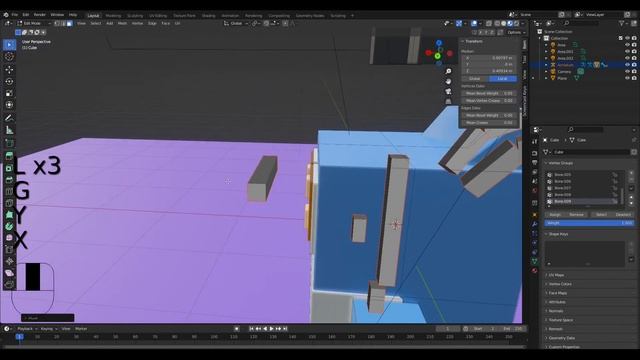
Task: Switch to vertex select mode
Action: [57, 23]
